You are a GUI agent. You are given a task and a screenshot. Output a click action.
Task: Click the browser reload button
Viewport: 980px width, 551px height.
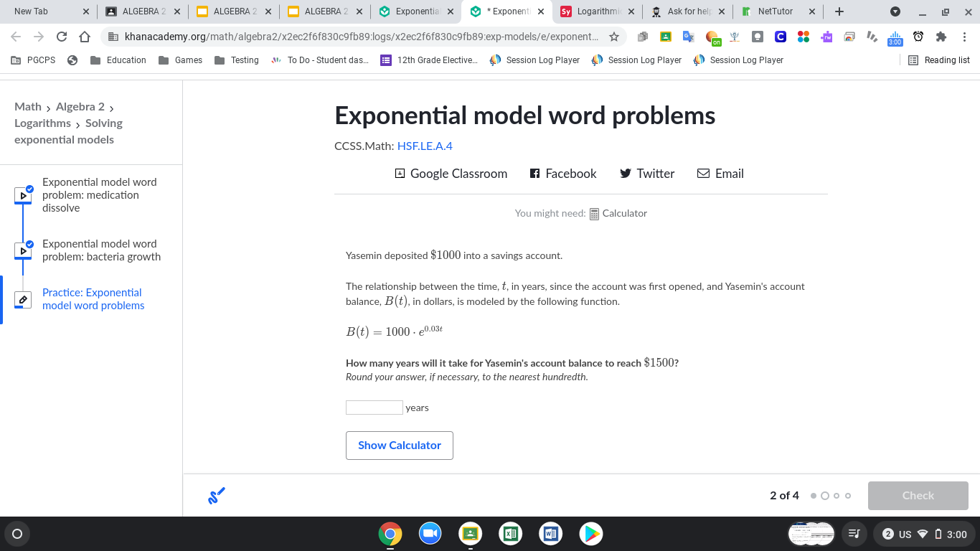[62, 37]
